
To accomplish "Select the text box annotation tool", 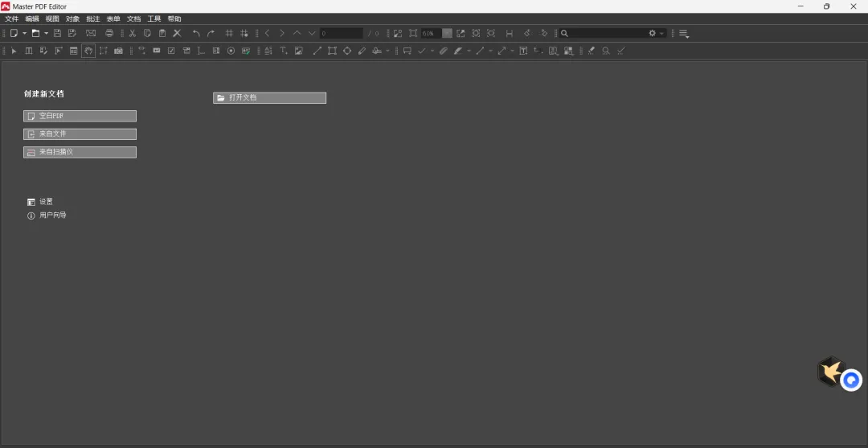I will coord(523,51).
